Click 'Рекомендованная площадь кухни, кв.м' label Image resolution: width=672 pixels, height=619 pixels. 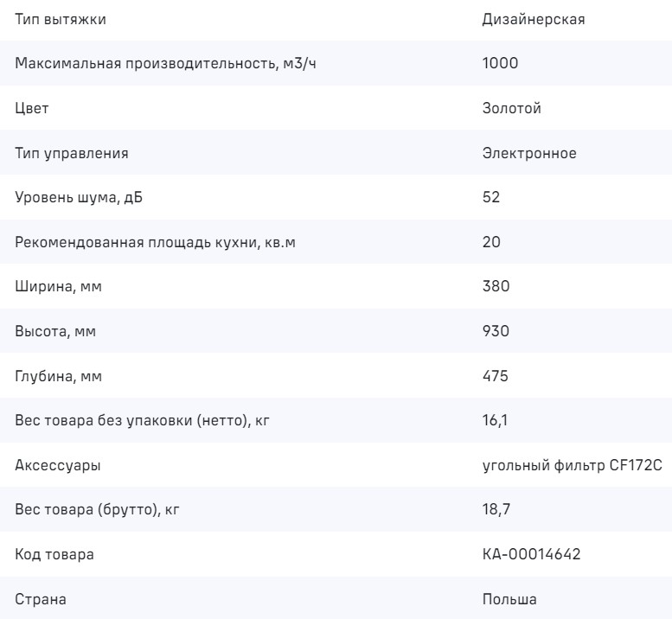[156, 243]
